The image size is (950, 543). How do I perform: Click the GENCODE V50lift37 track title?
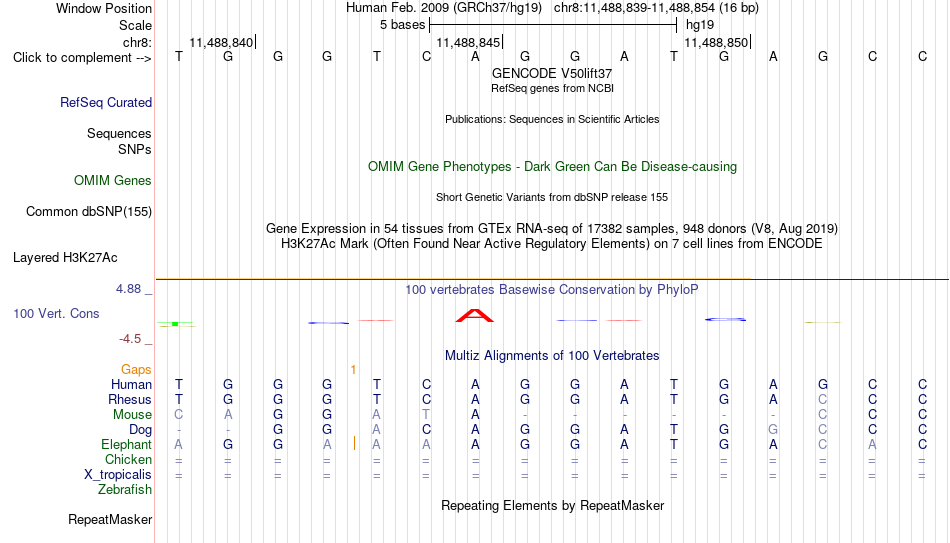(x=552, y=73)
